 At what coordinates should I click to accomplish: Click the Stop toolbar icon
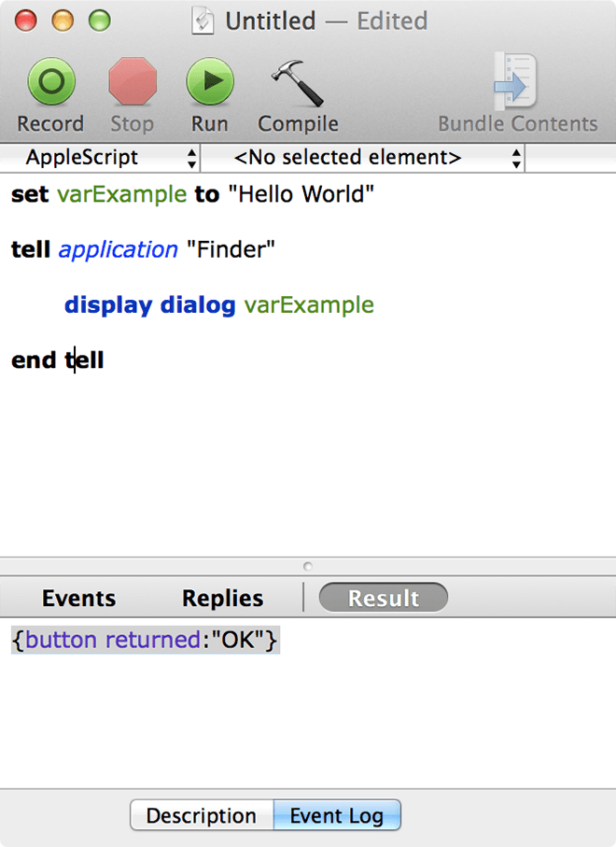coord(132,81)
